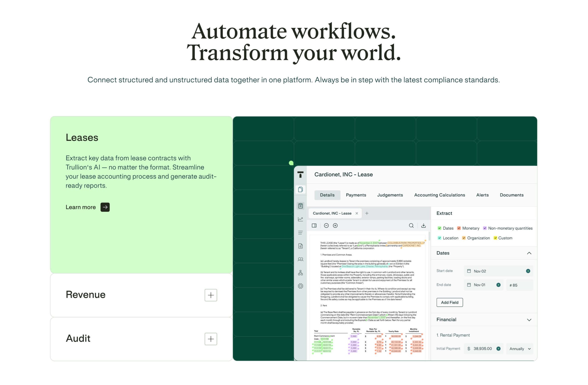Open the list lines icon in the sidebar
Screen dimensions: 588x385
300,233
